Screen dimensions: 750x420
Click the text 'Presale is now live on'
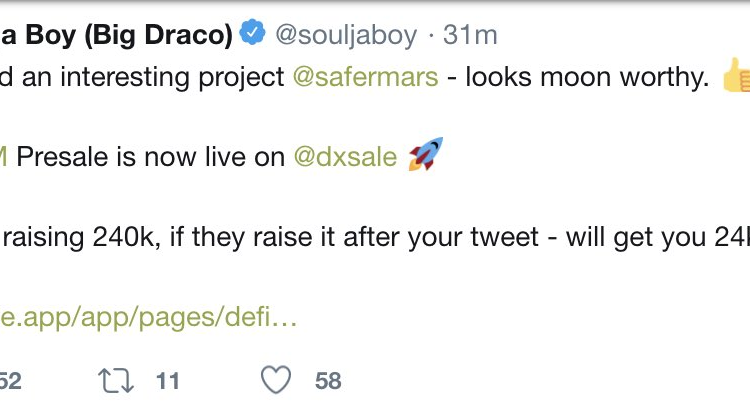(x=151, y=158)
